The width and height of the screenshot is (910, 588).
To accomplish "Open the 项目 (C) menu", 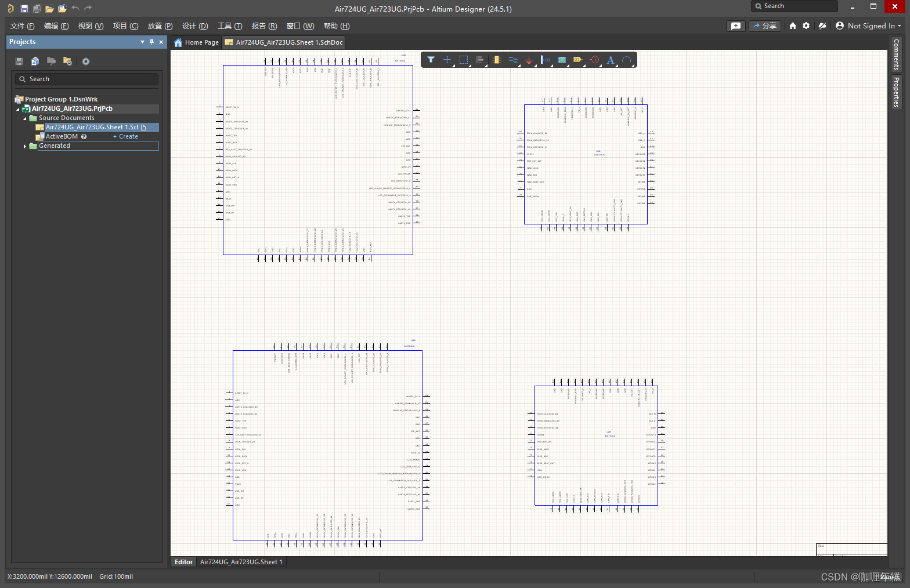I will pos(125,26).
